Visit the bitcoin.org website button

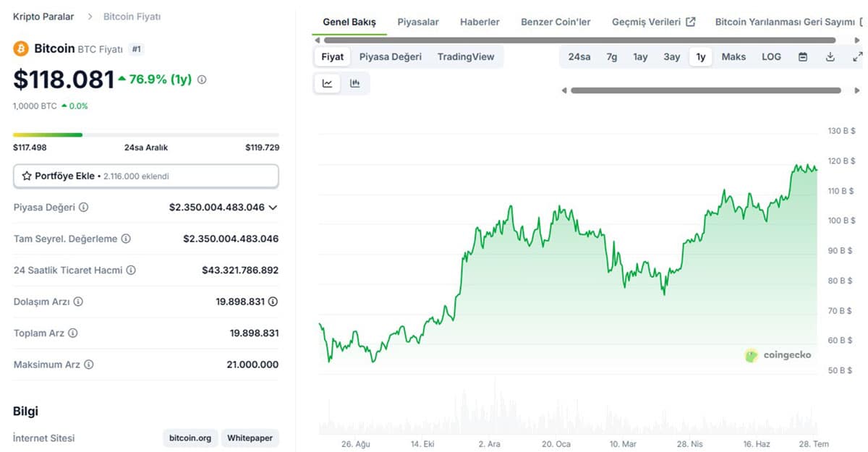(x=190, y=438)
